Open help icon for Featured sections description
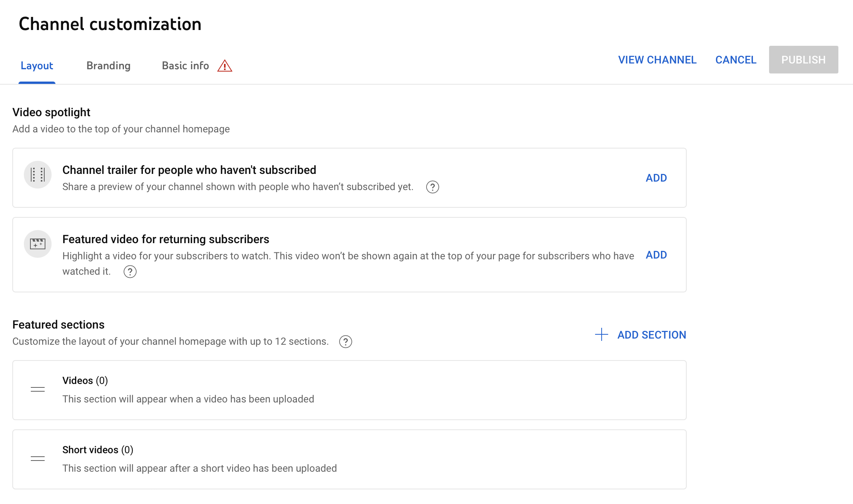Screen dimensions: 853x504 coord(346,342)
